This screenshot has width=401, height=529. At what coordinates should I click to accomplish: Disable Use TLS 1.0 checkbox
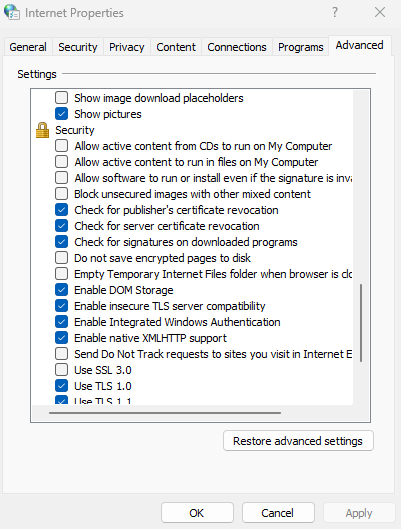point(61,386)
